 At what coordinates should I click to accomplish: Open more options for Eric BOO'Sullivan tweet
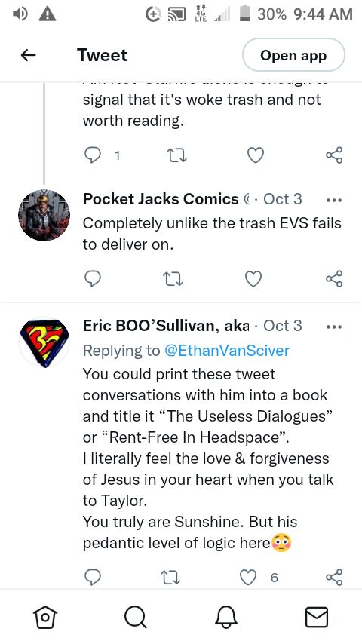coord(333,327)
